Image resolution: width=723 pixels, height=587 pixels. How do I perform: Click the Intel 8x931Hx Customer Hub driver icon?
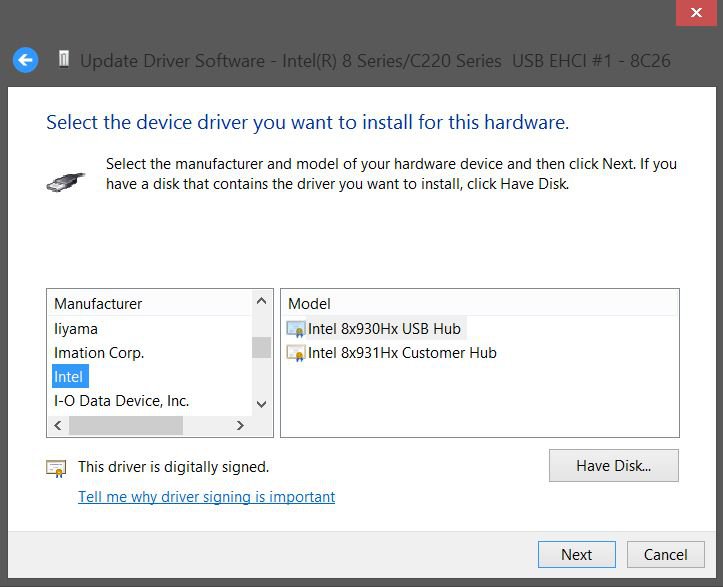296,353
